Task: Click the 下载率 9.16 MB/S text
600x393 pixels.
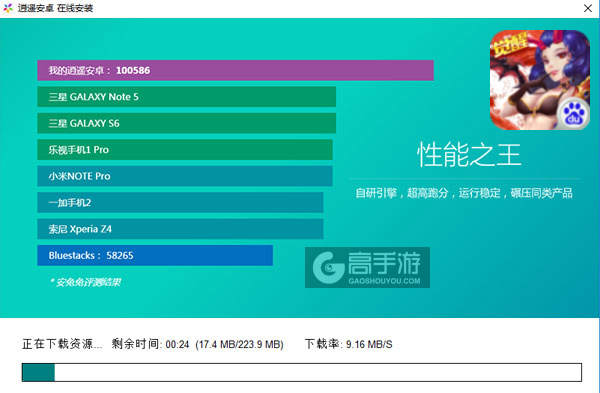Action: point(348,344)
